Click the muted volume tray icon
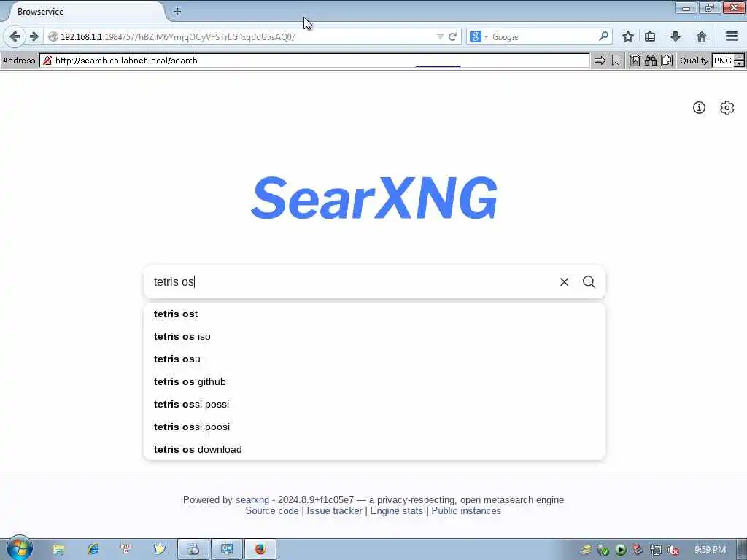 [673, 550]
